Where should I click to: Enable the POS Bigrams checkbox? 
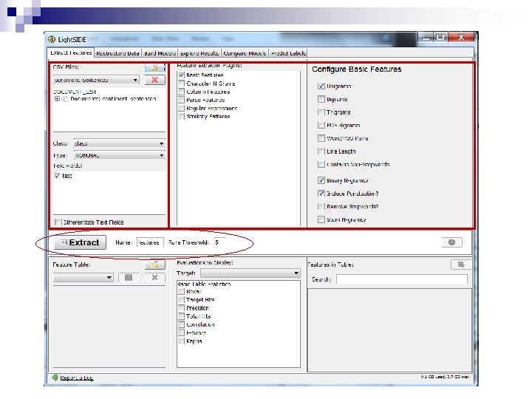point(321,125)
